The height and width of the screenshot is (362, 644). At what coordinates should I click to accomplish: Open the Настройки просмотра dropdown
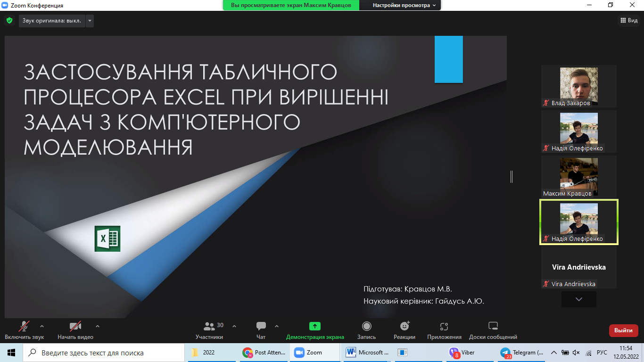404,5
